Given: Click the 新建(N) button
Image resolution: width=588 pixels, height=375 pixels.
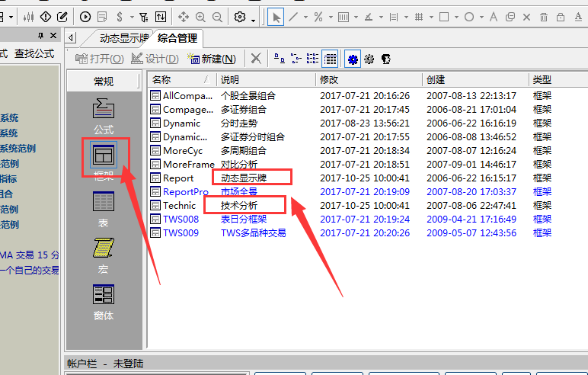Looking at the screenshot, I should coord(212,59).
